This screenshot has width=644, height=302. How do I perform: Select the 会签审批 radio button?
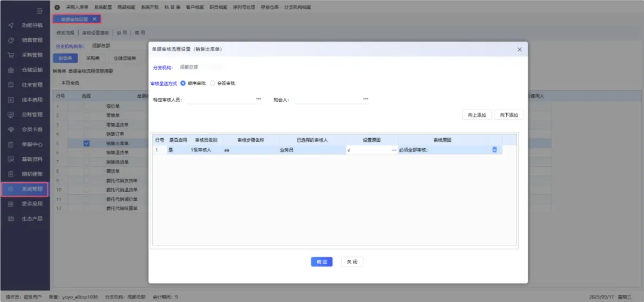213,83
